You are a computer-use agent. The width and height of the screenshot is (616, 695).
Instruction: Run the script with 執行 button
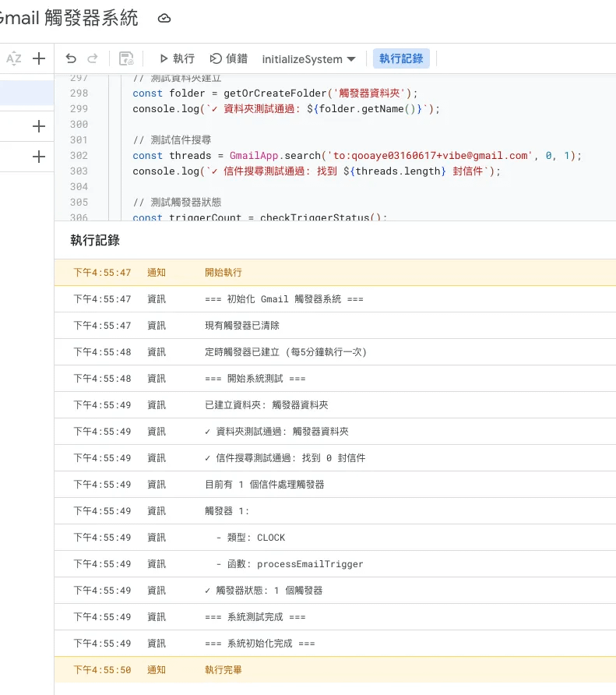177,58
